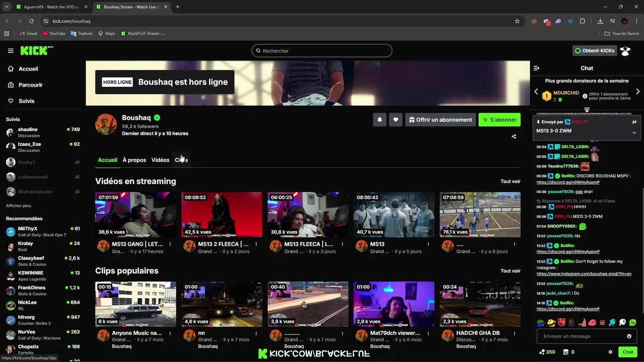Click Tout voir for Clips populaires
Viewport: 644px width, 362px height.
click(510, 271)
